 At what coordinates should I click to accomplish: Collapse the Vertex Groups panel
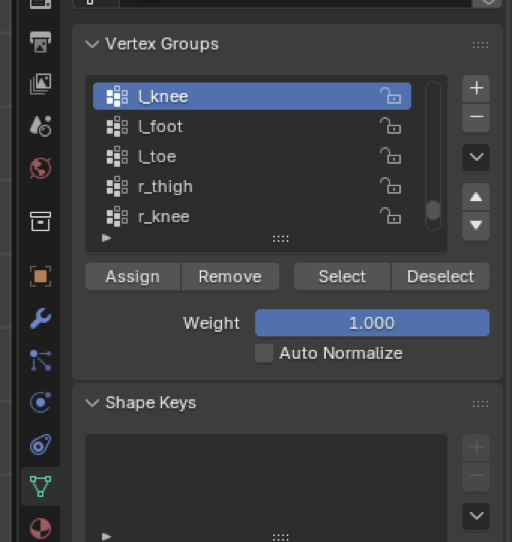pos(92,44)
